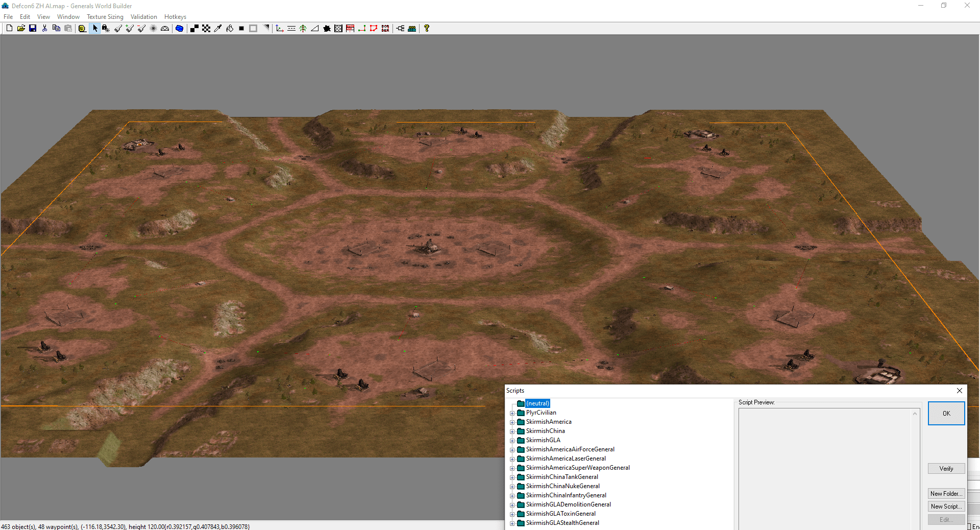Select the ramp tool triangle icon
This screenshot has height=530, width=980.
(315, 29)
